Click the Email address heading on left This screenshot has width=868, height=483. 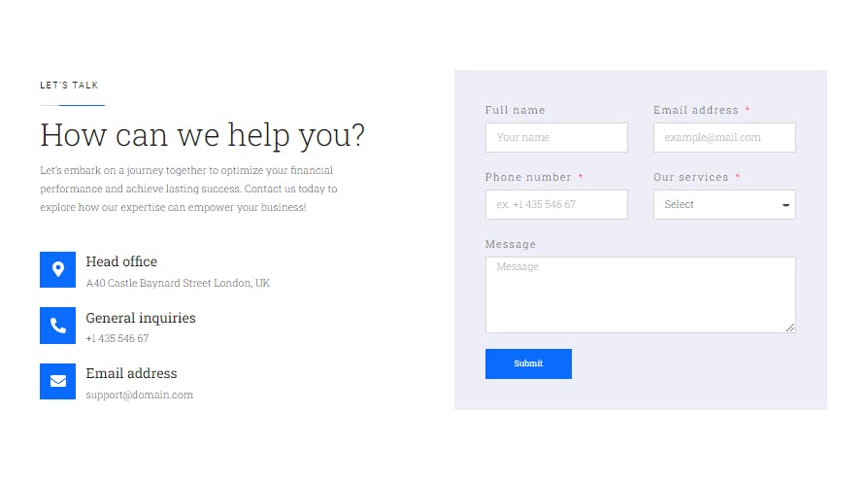click(x=131, y=373)
